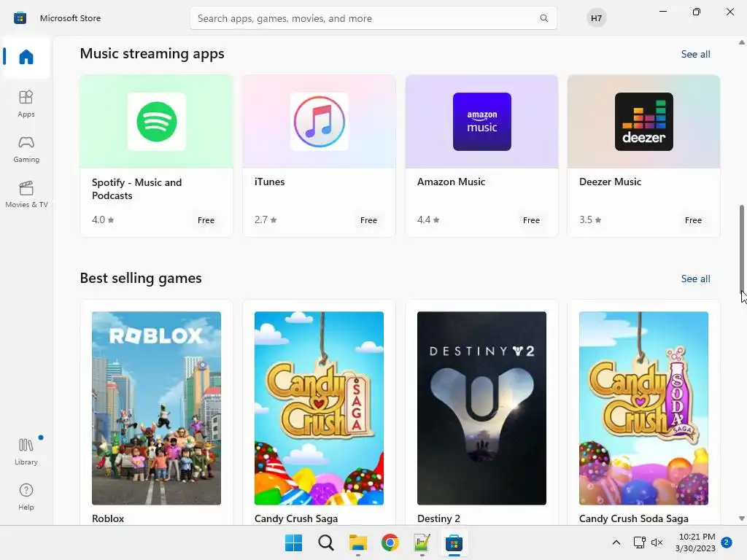The height and width of the screenshot is (560, 747).
Task: Open the Deezer app icon
Action: click(643, 122)
